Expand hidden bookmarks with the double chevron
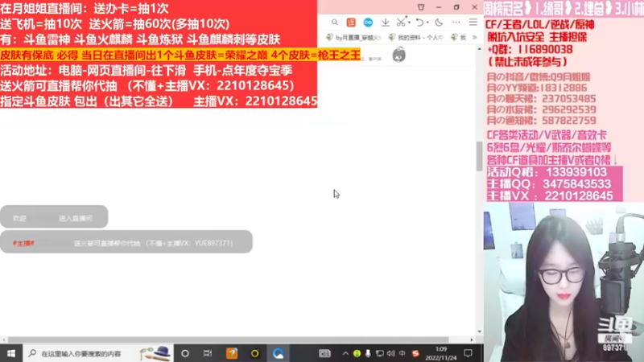Screen dimensions: 644x362 click(475, 37)
